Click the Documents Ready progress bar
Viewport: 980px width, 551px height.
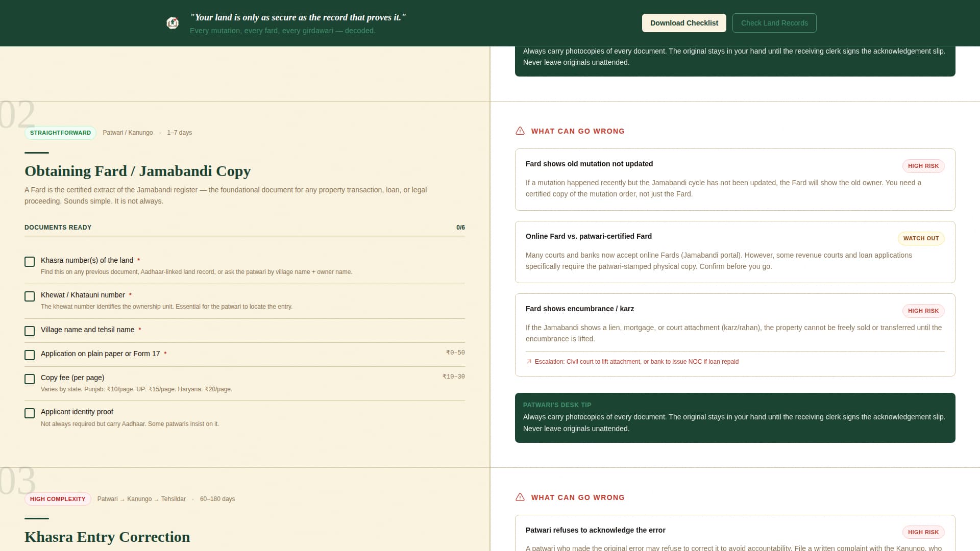point(244,237)
